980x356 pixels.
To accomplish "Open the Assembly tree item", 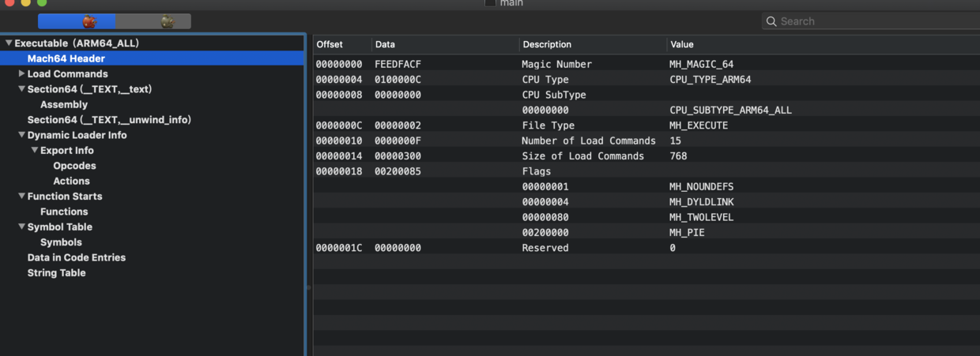I will pyautogui.click(x=64, y=104).
